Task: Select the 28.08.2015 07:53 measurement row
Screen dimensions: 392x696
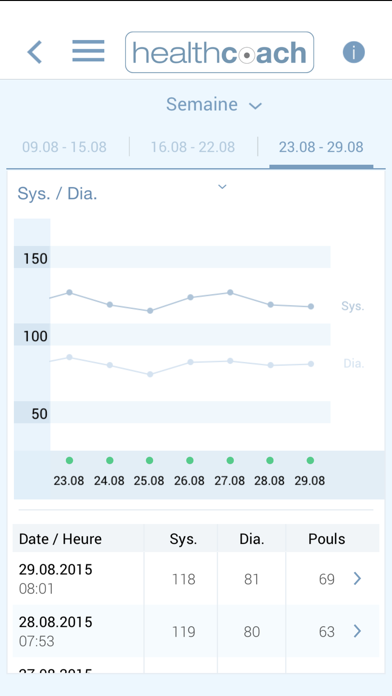Action: (x=196, y=631)
